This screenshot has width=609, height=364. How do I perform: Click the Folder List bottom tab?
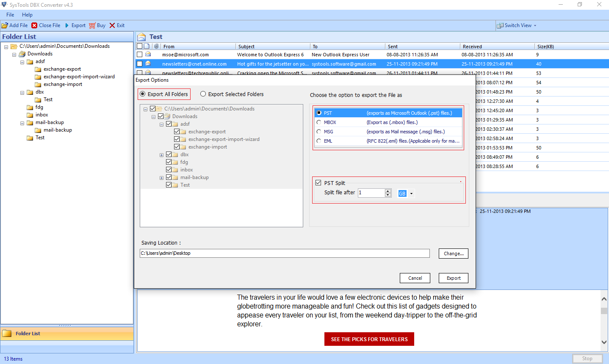(67, 334)
